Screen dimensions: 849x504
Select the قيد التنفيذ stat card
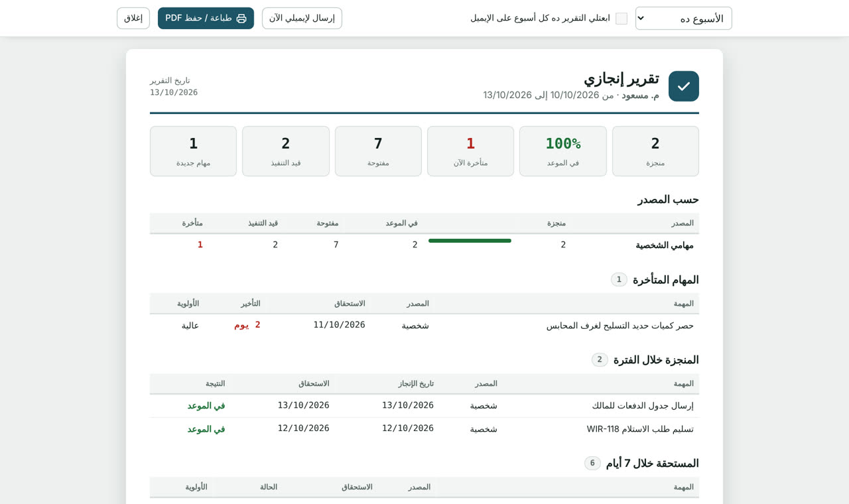coord(286,151)
